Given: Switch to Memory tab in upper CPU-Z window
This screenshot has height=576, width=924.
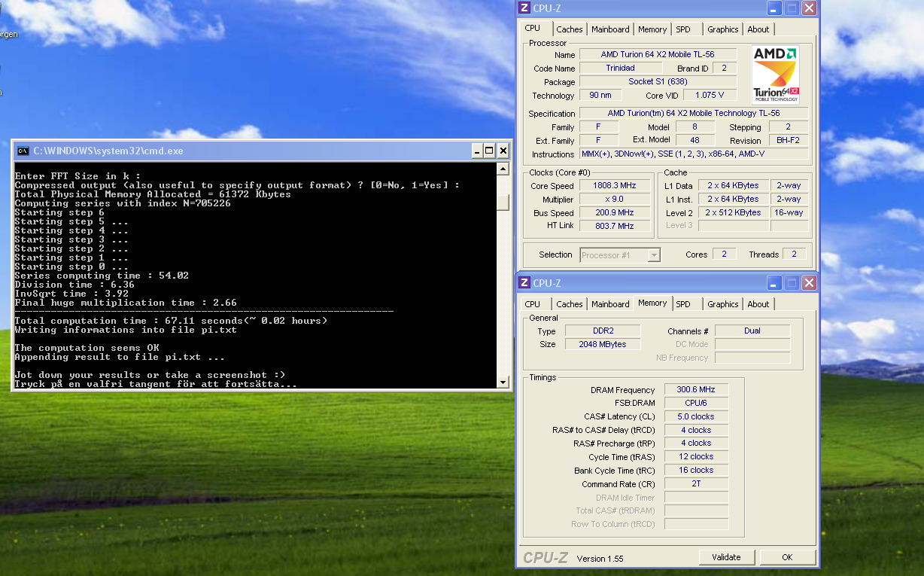Looking at the screenshot, I should click(x=652, y=29).
